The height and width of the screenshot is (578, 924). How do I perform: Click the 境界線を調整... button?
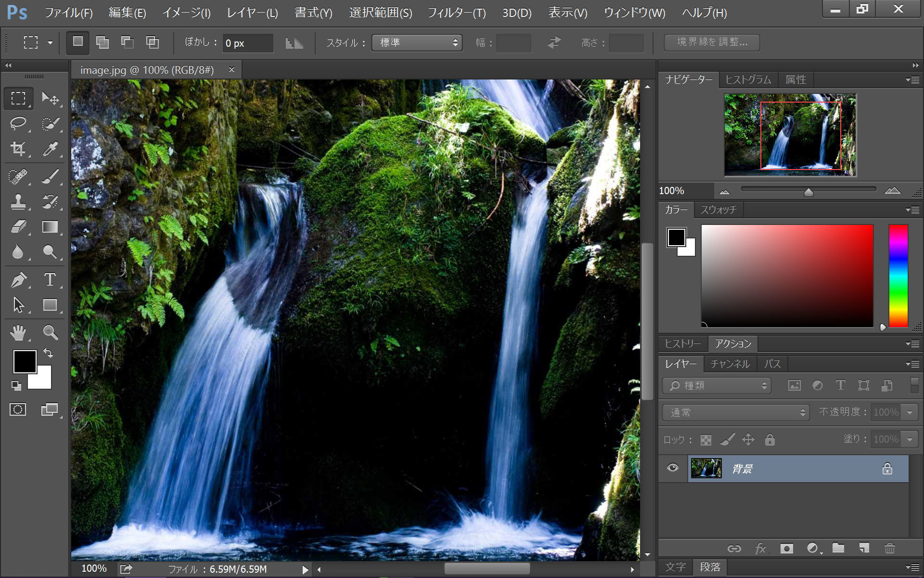pos(712,42)
